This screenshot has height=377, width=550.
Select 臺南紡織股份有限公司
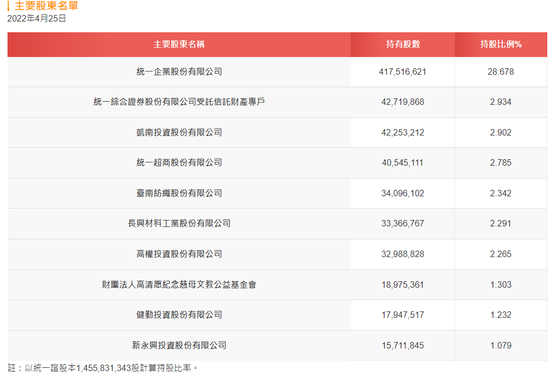tap(179, 193)
